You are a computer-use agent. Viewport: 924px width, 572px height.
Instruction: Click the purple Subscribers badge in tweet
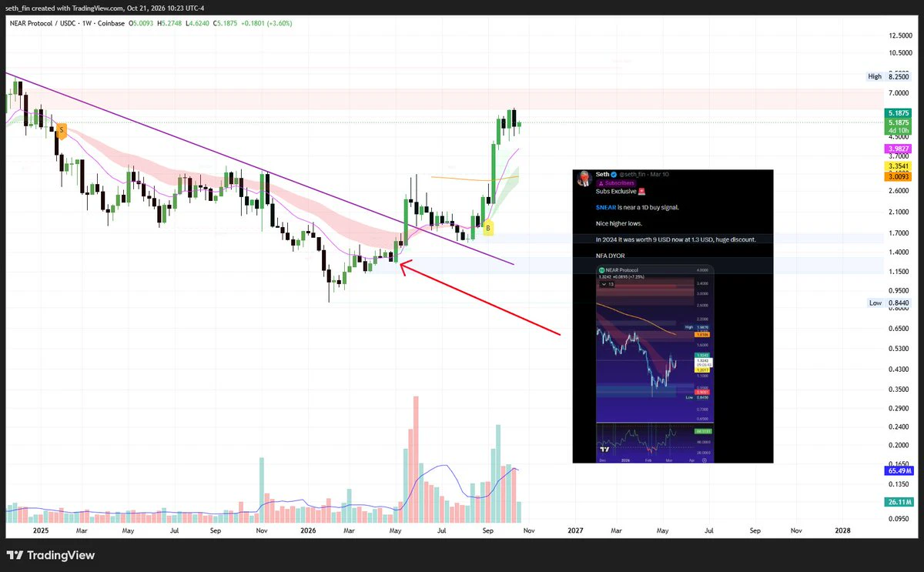617,183
